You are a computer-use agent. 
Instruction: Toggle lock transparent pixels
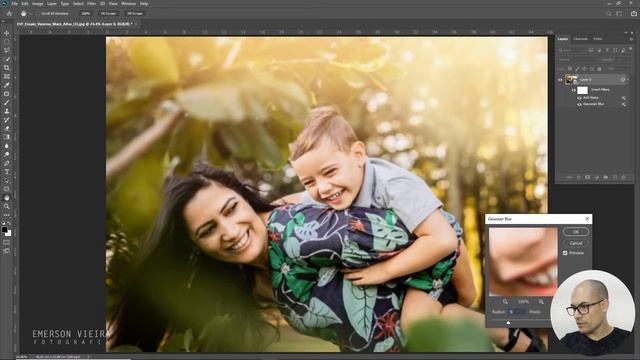(570, 69)
